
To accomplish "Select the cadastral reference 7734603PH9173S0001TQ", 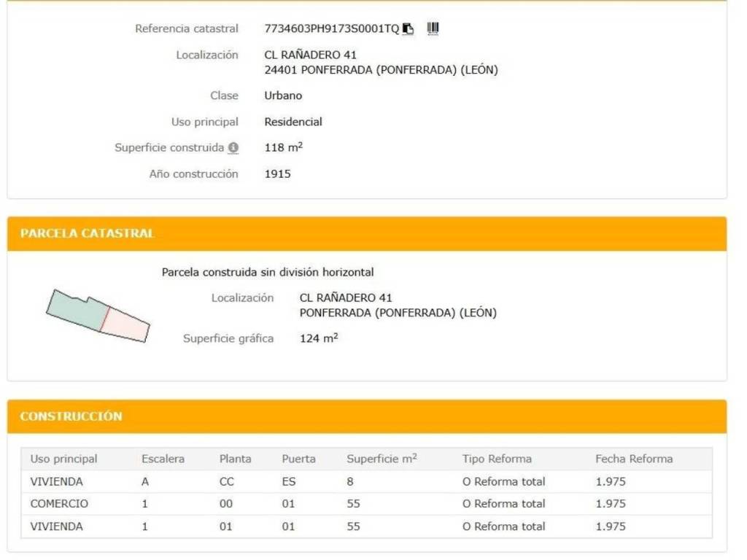I will (x=331, y=29).
